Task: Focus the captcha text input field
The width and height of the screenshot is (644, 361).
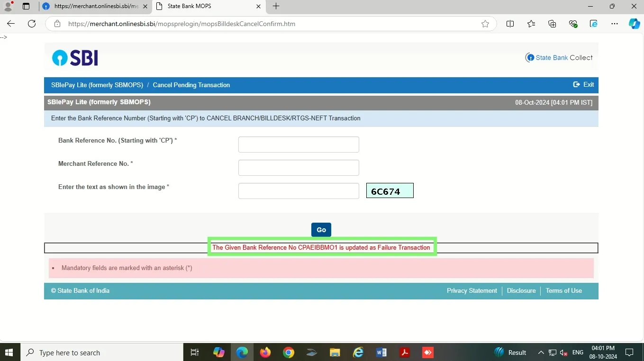Action: [299, 191]
